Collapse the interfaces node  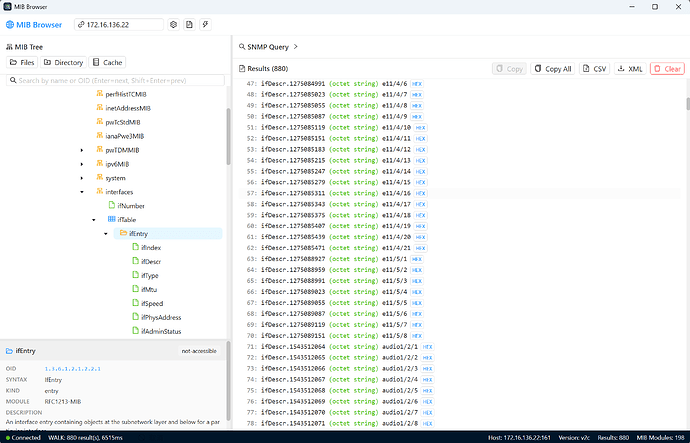pyautogui.click(x=82, y=192)
